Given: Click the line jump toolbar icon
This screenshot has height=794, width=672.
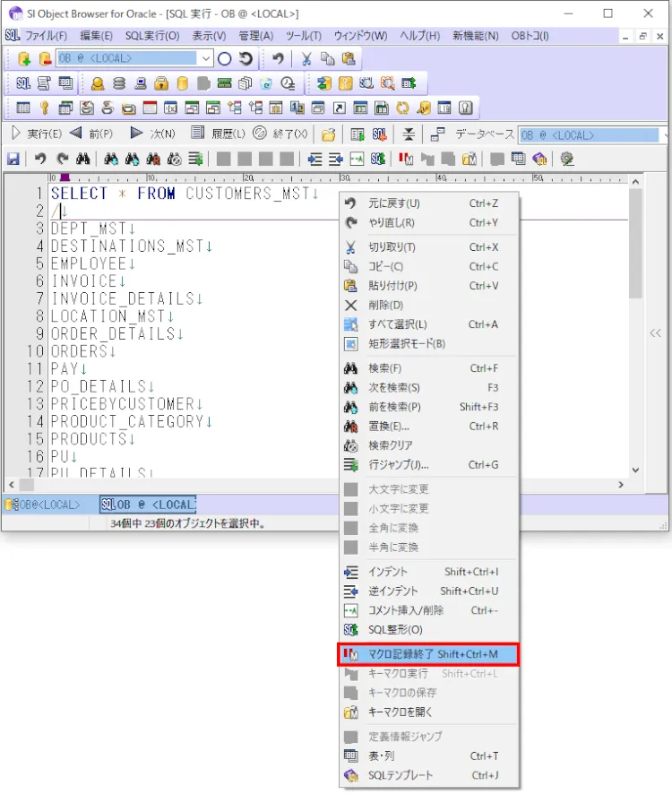Looking at the screenshot, I should click(195, 159).
